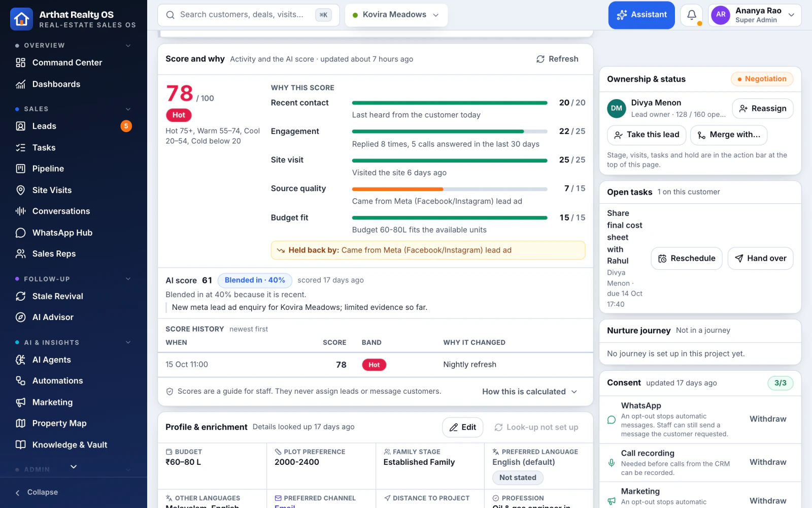This screenshot has height=508, width=812.
Task: Click the Pipeline board icon
Action: 20,169
